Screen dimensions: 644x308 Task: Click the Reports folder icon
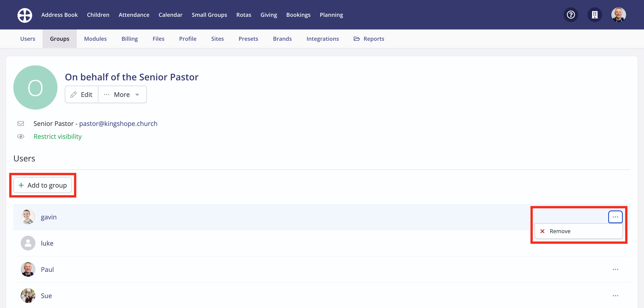[357, 39]
